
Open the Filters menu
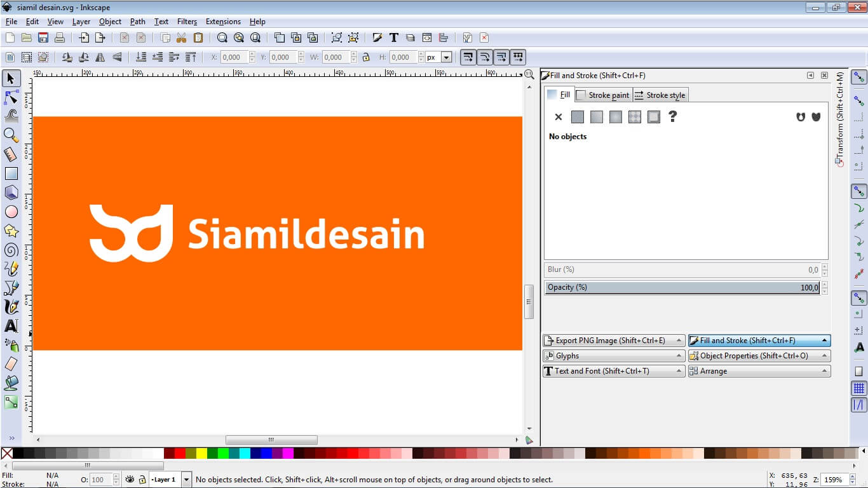tap(187, 21)
